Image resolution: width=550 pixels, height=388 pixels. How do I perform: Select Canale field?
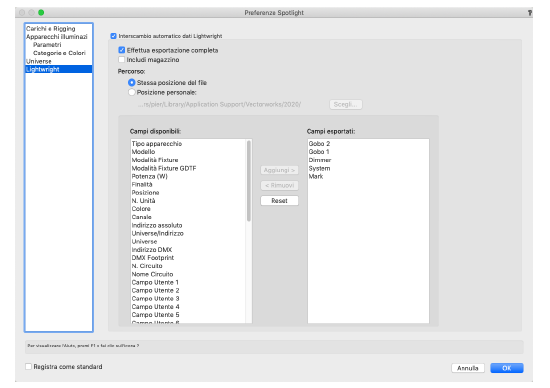188,217
